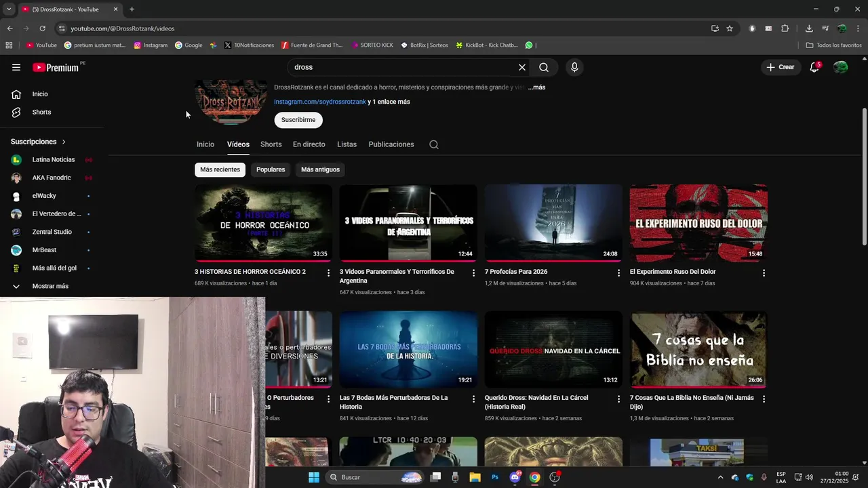Open the YouTube hamburger guide menu

coord(16,67)
